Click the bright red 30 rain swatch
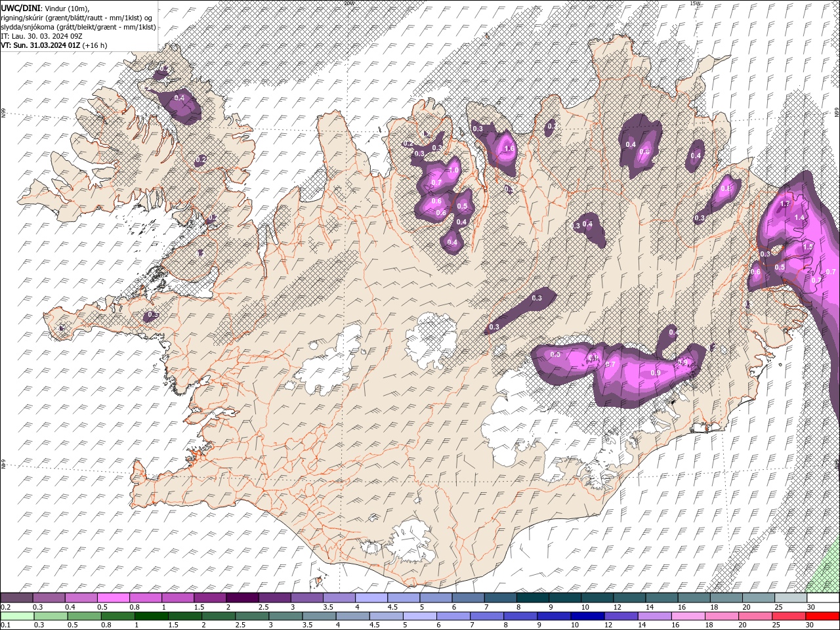 (822, 616)
